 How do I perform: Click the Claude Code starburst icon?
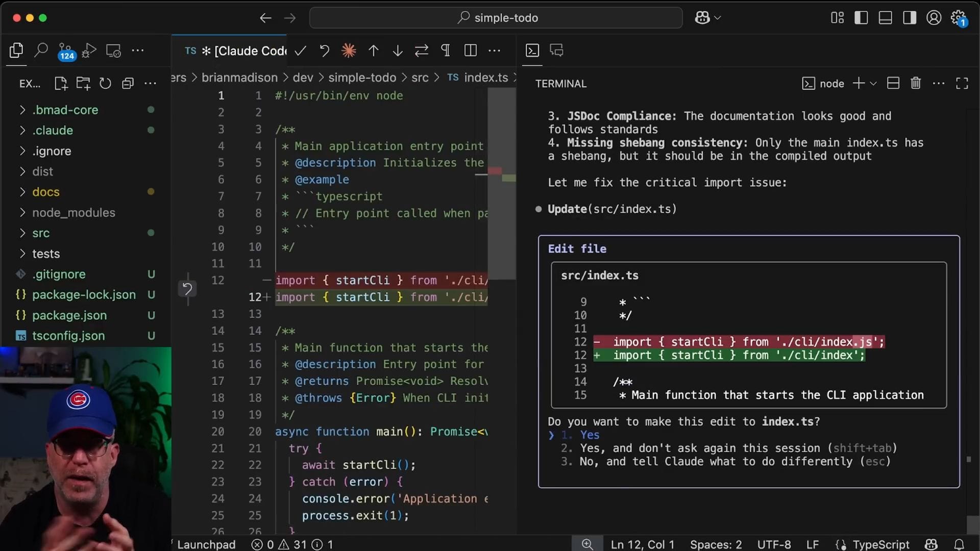pos(349,51)
